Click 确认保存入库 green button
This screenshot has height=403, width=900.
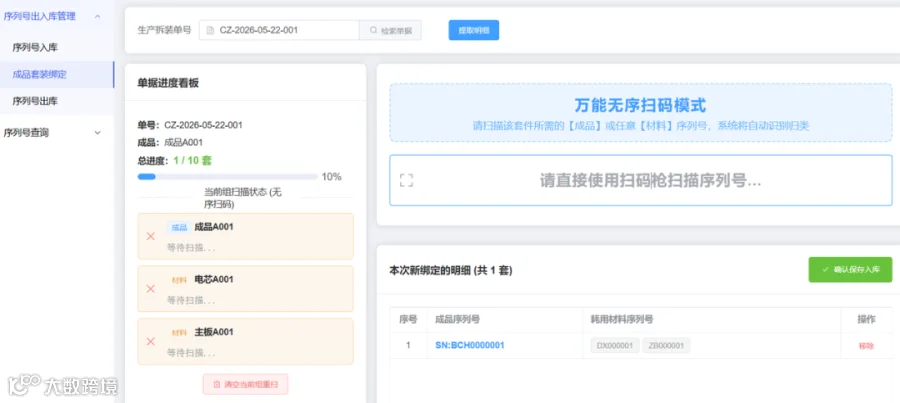(850, 269)
